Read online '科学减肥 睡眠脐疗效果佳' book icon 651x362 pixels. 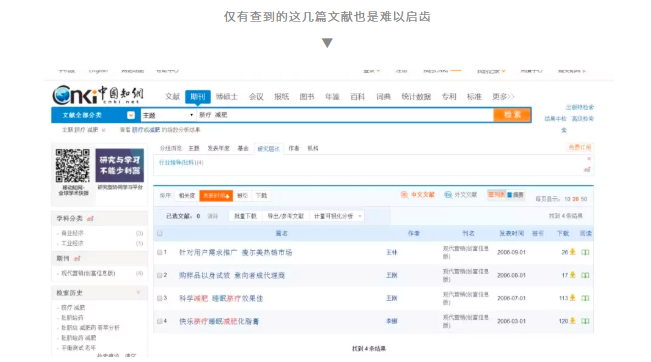(x=585, y=298)
